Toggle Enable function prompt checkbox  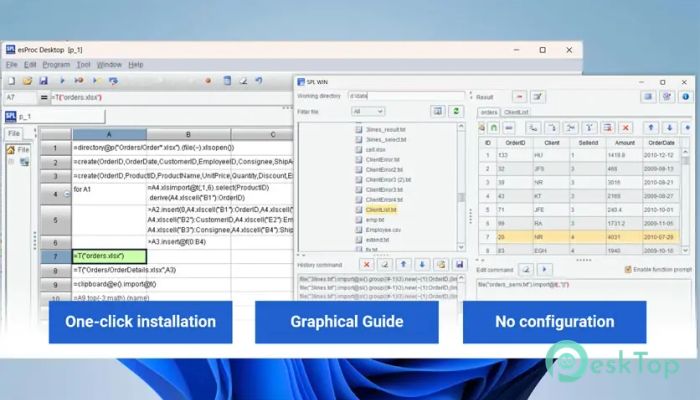point(628,269)
